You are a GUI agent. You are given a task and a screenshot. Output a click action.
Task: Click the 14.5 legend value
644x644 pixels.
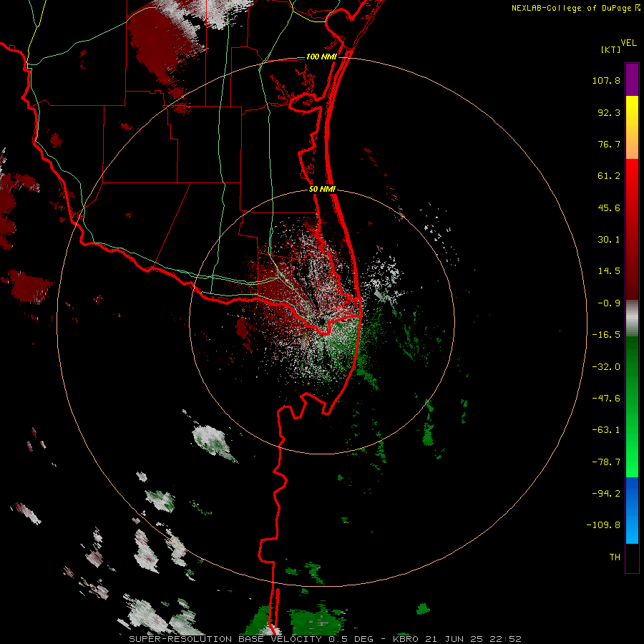click(609, 271)
